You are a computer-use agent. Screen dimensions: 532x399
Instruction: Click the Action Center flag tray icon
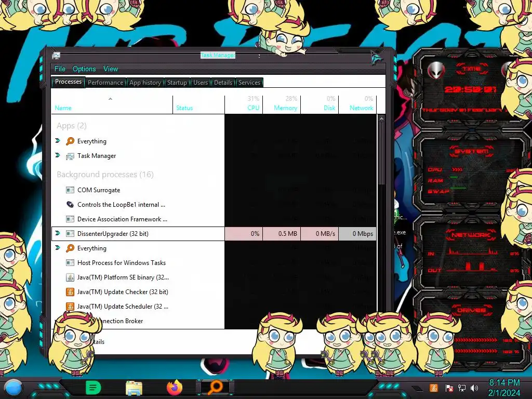(449, 388)
